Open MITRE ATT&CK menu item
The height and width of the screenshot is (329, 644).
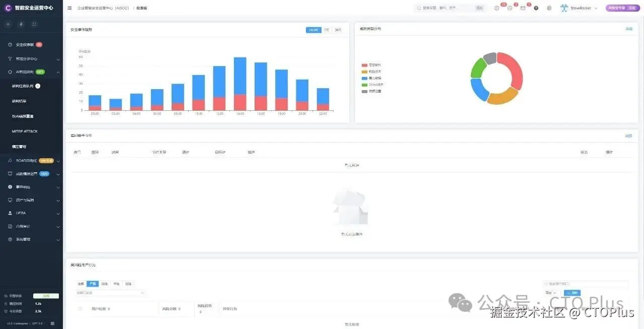tap(25, 131)
